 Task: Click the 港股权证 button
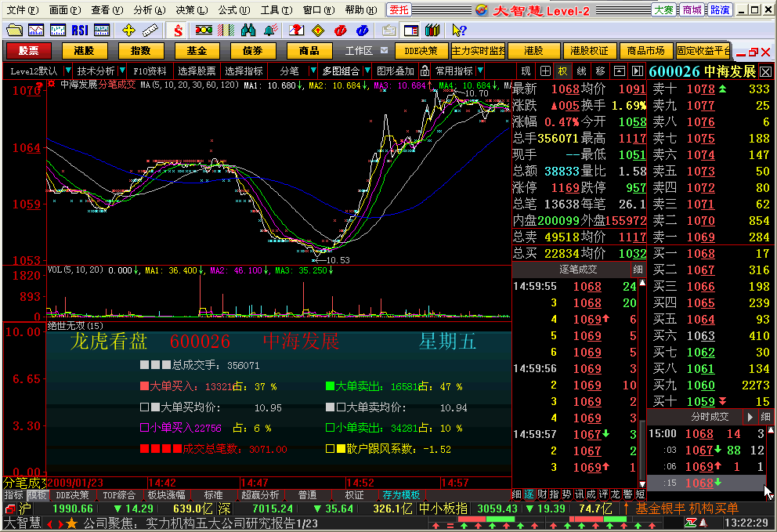tap(589, 51)
